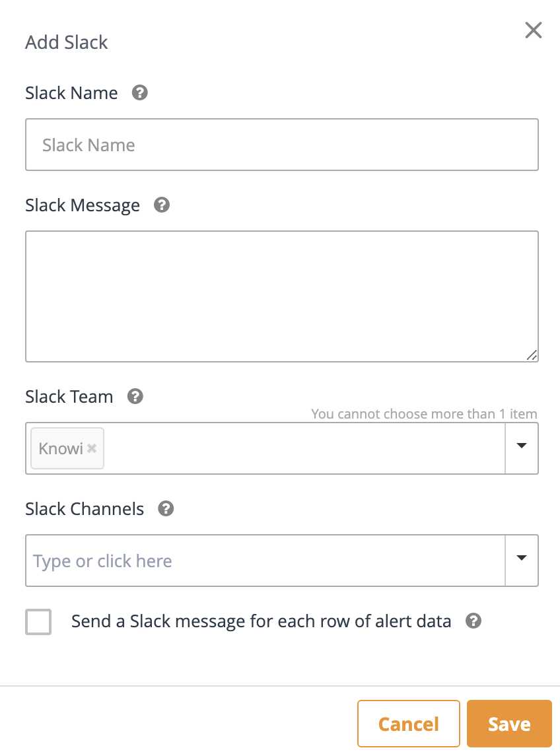This screenshot has height=754, width=560.
Task: Click the Slack Message box resize handle
Action: [532, 356]
